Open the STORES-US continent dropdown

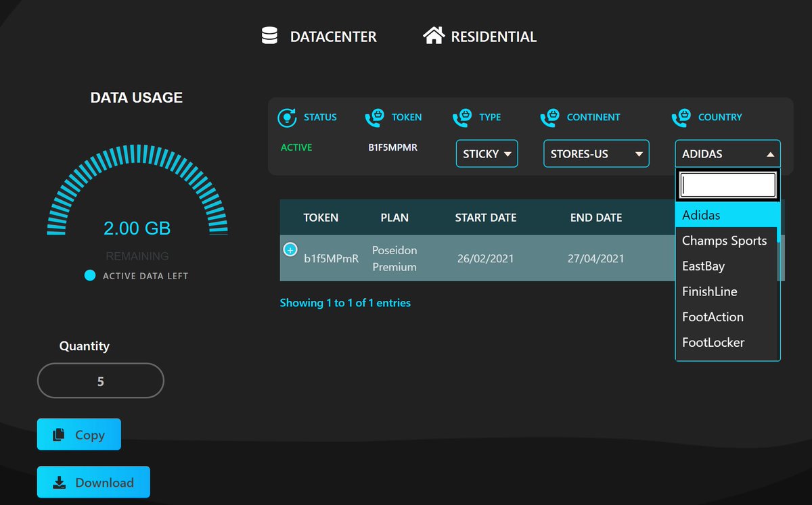(x=596, y=153)
